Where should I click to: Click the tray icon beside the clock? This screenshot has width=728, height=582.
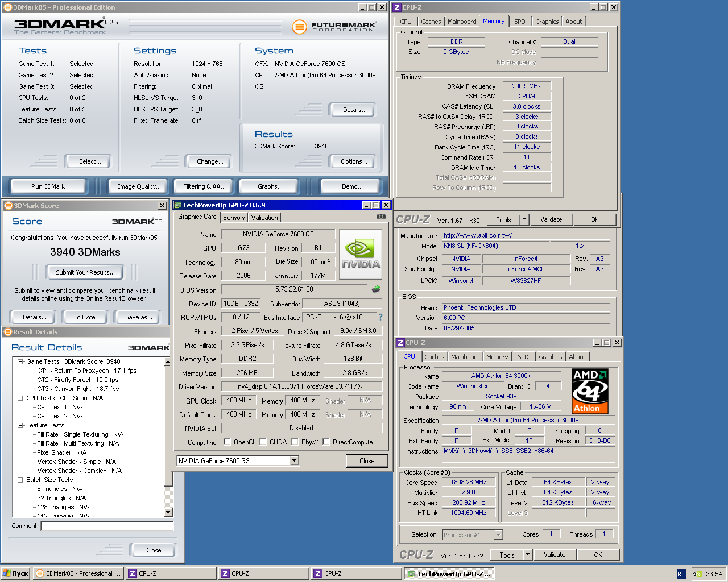697,574
